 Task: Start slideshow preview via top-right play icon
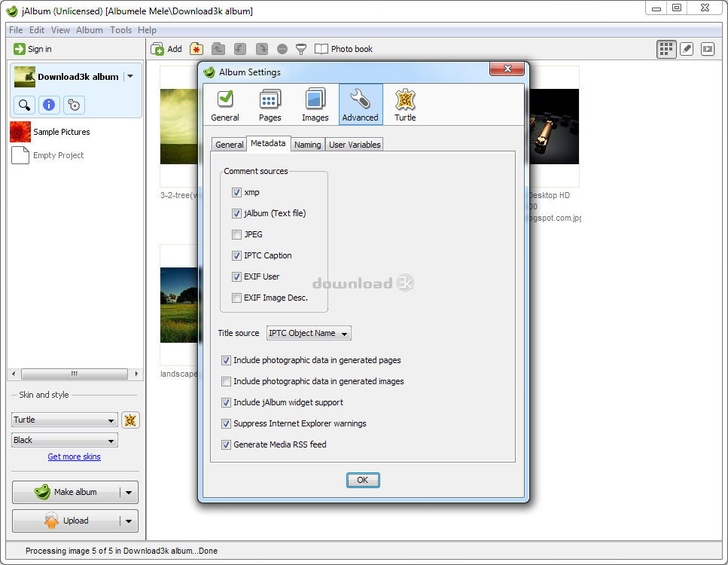707,48
